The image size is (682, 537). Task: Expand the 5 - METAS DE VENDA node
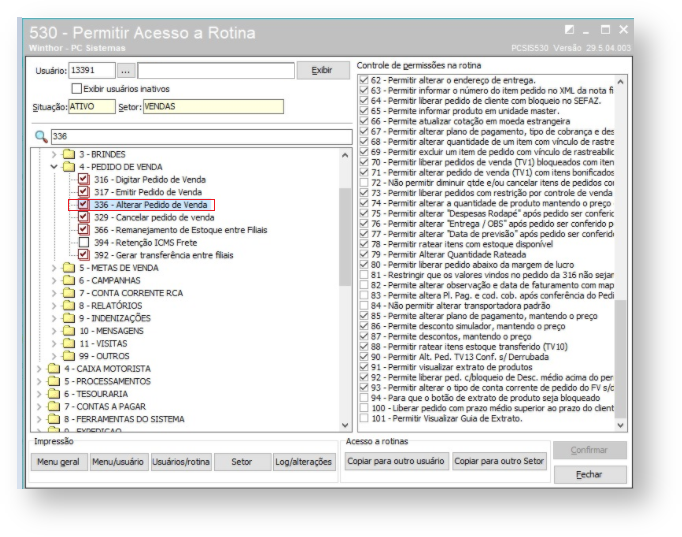[54, 268]
